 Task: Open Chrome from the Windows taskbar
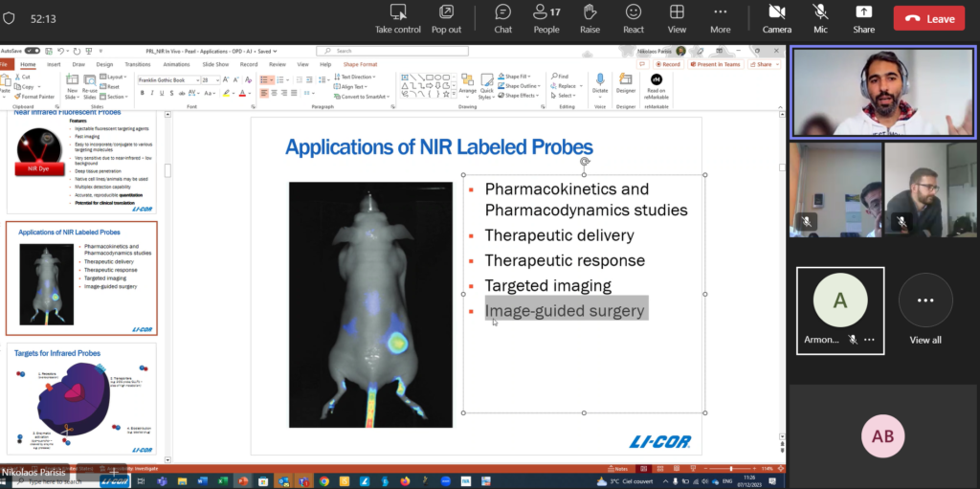pos(323,481)
